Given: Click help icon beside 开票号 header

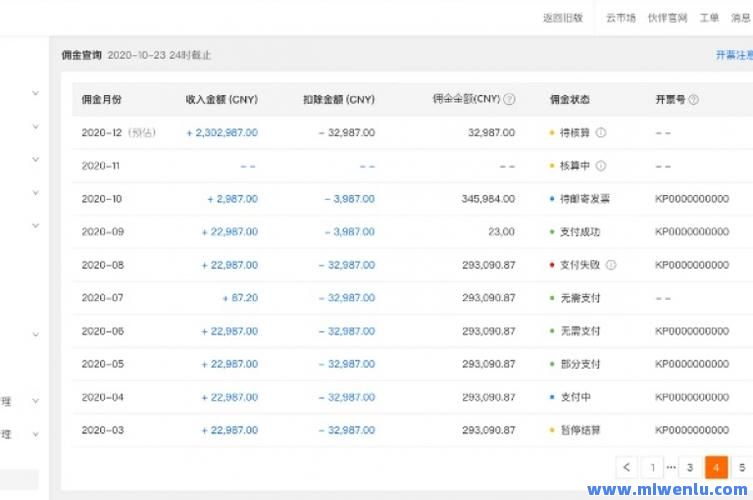Looking at the screenshot, I should (x=694, y=100).
